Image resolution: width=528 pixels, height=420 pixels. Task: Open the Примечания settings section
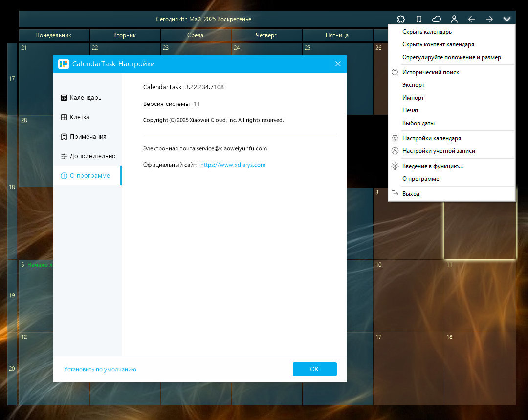pos(88,137)
